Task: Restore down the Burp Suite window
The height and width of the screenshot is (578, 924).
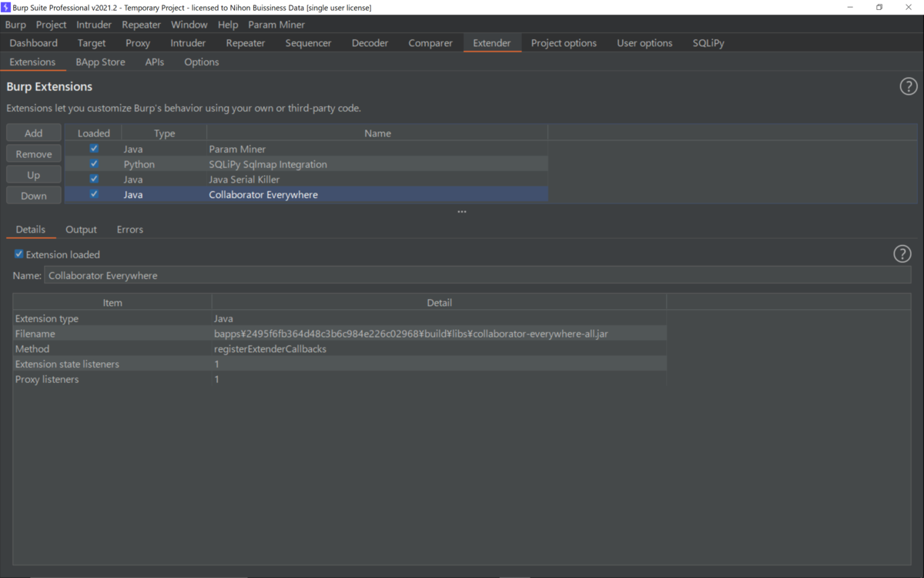Action: pyautogui.click(x=879, y=8)
